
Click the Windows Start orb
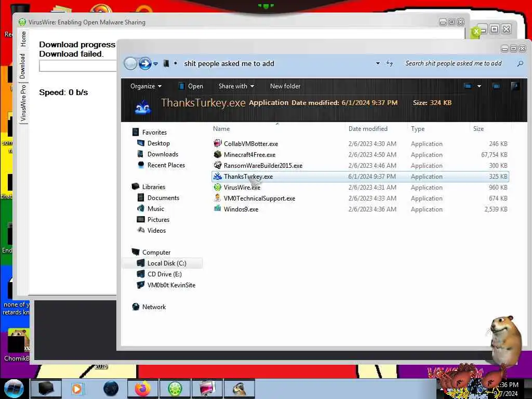point(14,389)
